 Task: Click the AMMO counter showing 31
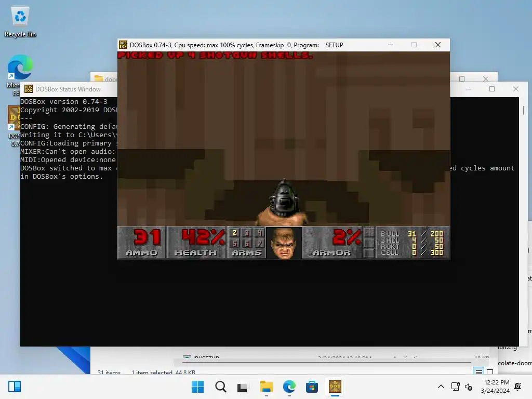pyautogui.click(x=141, y=243)
